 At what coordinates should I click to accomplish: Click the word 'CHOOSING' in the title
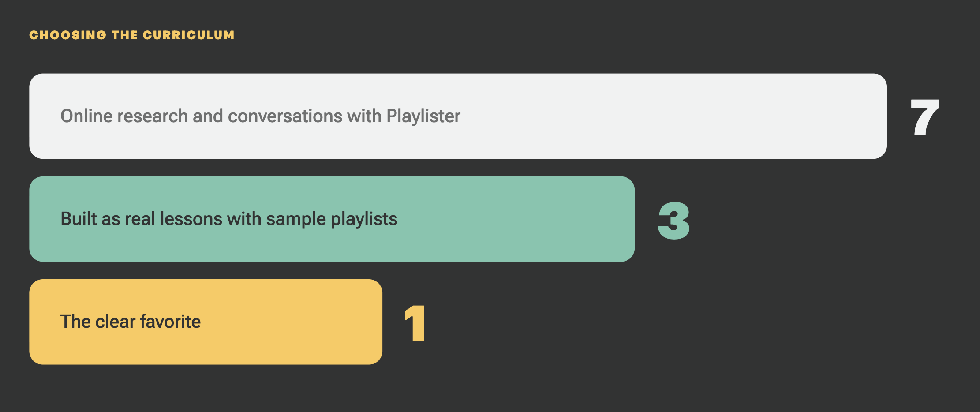click(x=68, y=35)
